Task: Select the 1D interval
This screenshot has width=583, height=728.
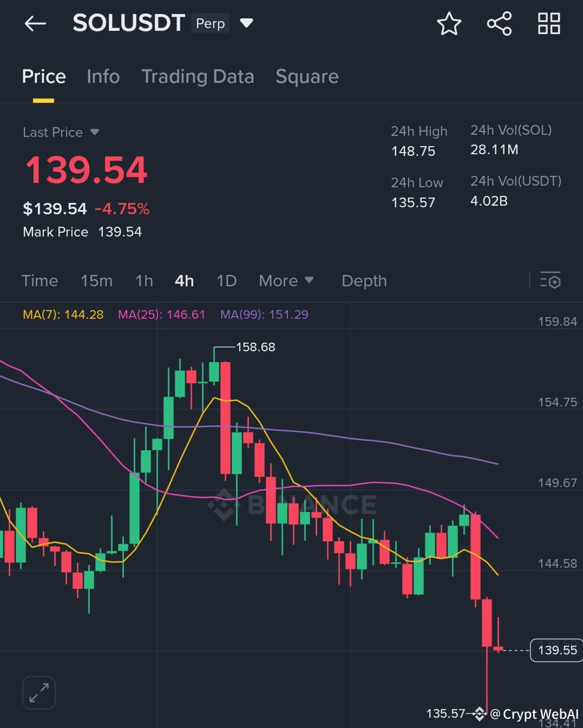Action: [x=226, y=280]
